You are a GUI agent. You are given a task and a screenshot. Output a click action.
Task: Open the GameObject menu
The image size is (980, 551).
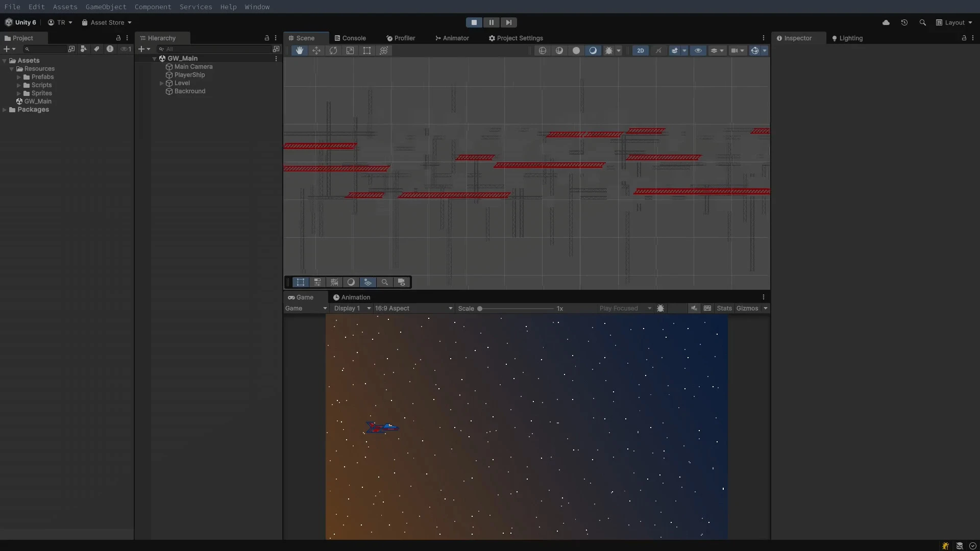click(106, 7)
